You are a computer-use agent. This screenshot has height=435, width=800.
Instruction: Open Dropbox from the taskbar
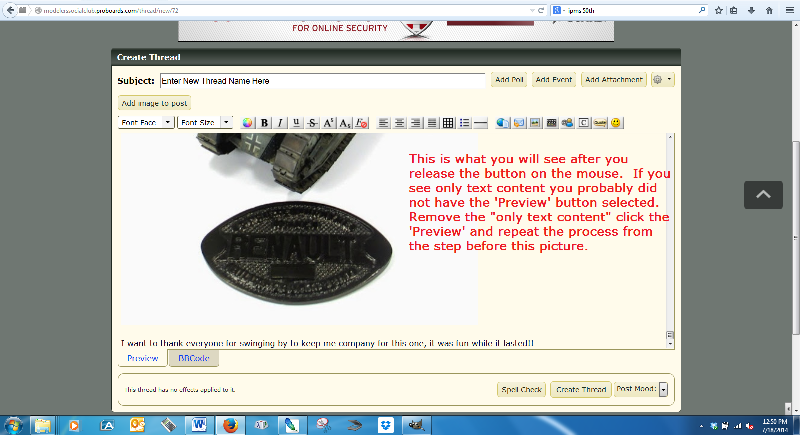(386, 425)
